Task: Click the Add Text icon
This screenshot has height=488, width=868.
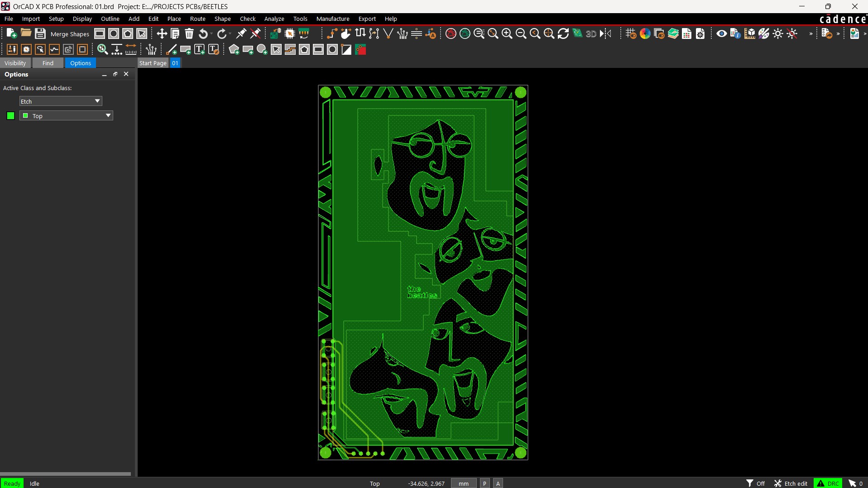Action: (x=199, y=50)
